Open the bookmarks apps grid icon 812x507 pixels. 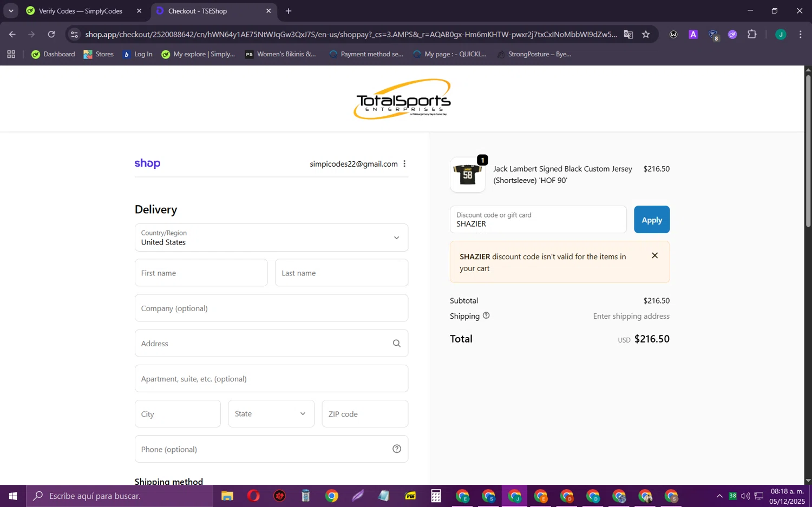pyautogui.click(x=11, y=54)
